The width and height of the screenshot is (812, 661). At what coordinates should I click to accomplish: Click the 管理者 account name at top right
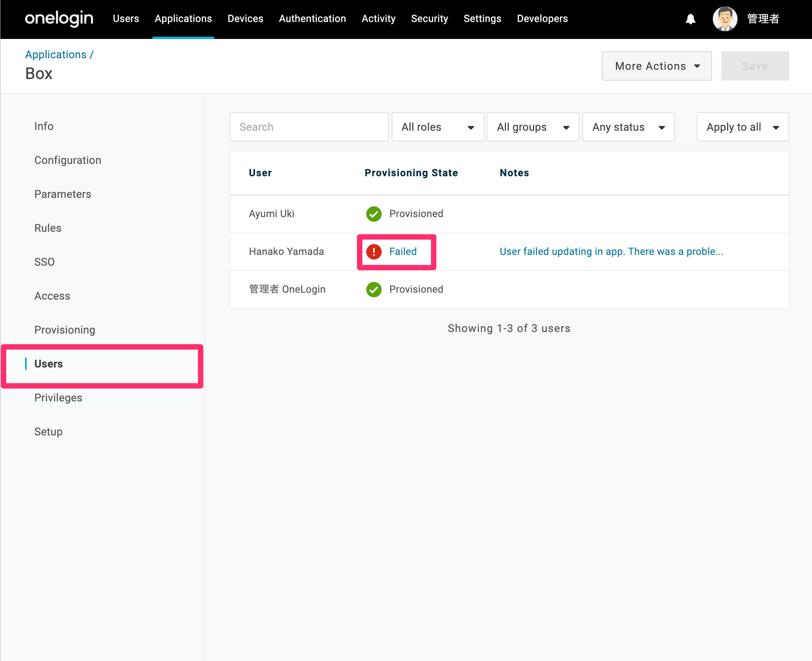click(x=763, y=19)
